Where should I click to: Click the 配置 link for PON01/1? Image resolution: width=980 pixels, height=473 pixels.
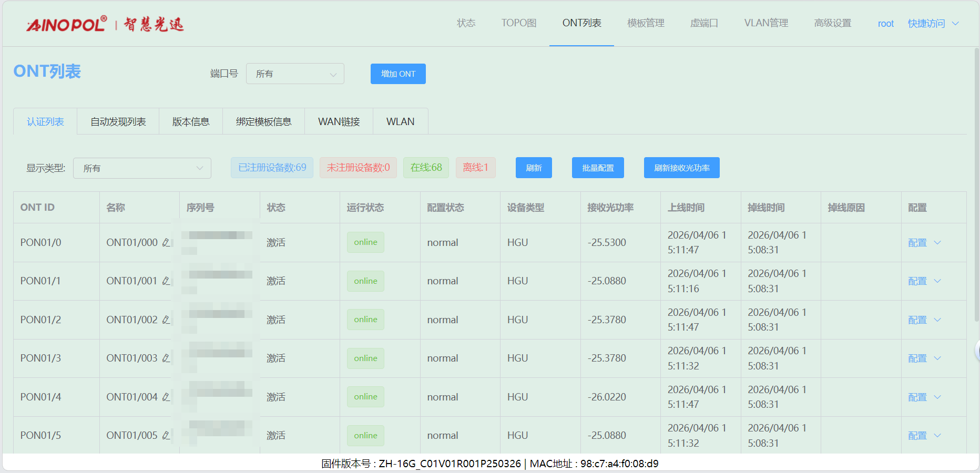point(917,281)
